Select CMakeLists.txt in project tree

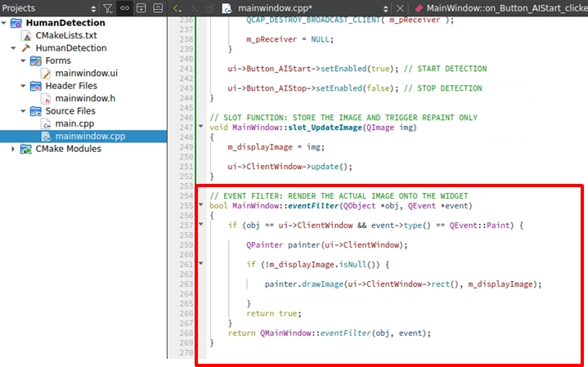pyautogui.click(x=66, y=35)
